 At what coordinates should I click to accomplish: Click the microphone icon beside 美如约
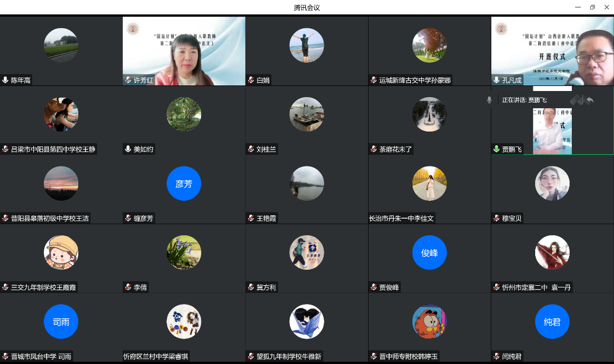pyautogui.click(x=128, y=149)
